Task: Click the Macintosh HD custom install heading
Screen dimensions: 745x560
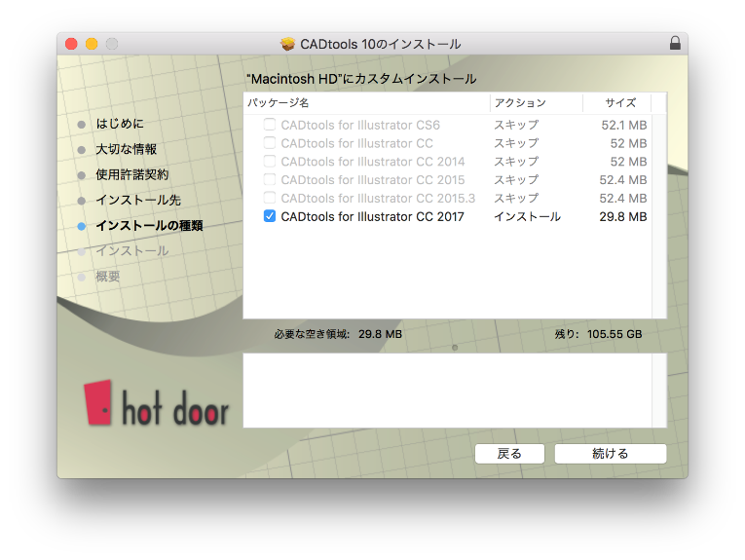Action: click(x=361, y=79)
